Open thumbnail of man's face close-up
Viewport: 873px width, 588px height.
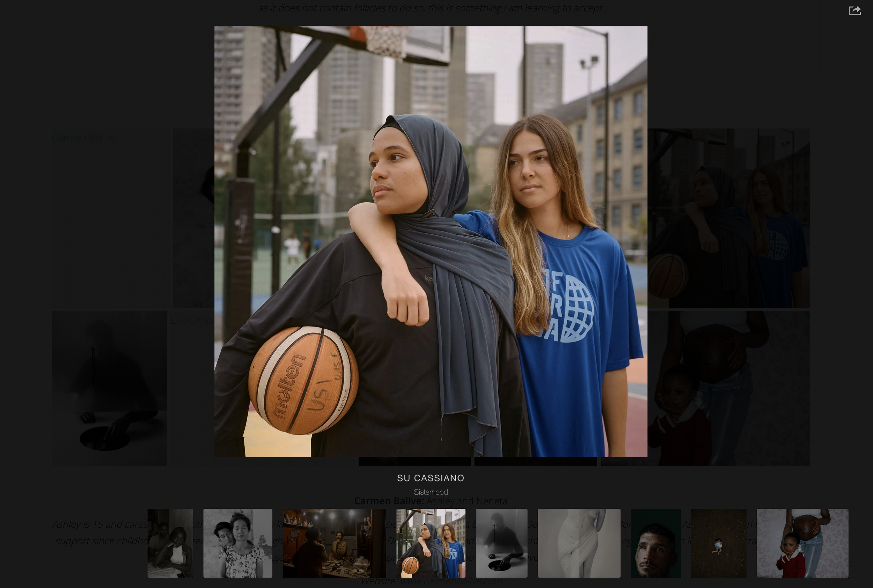655,543
